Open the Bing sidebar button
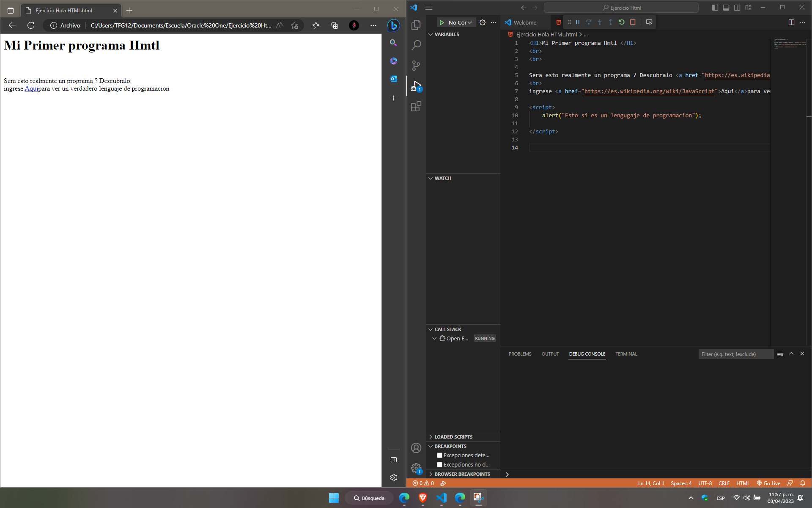This screenshot has height=508, width=812. coord(394,25)
